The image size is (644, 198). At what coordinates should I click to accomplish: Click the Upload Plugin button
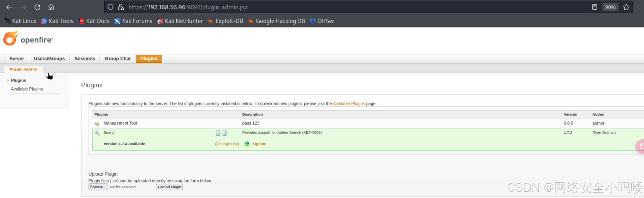pos(169,187)
